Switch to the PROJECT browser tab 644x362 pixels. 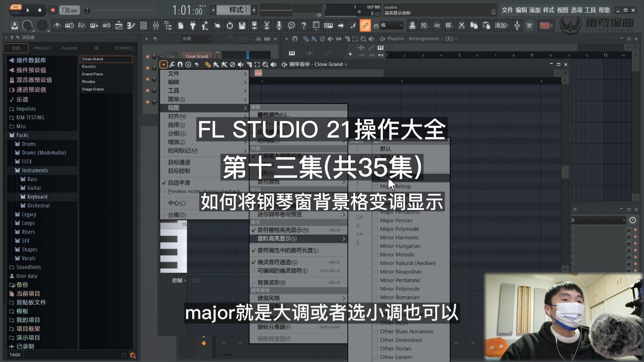[43, 48]
